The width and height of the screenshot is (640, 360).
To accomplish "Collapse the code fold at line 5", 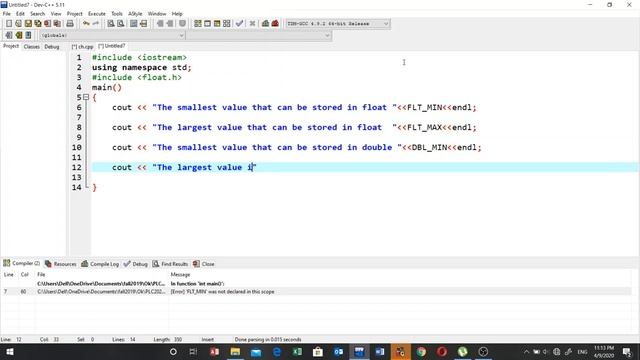I will (86, 97).
